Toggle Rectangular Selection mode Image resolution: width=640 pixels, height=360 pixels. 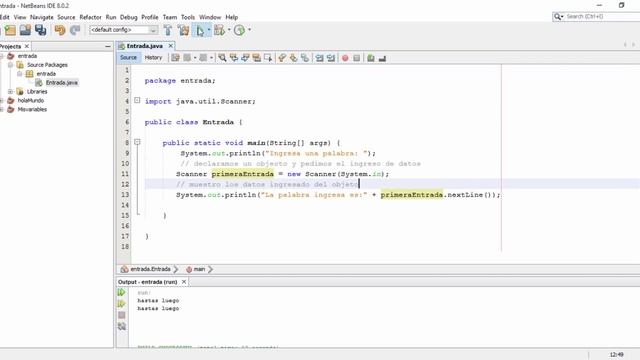[268, 58]
